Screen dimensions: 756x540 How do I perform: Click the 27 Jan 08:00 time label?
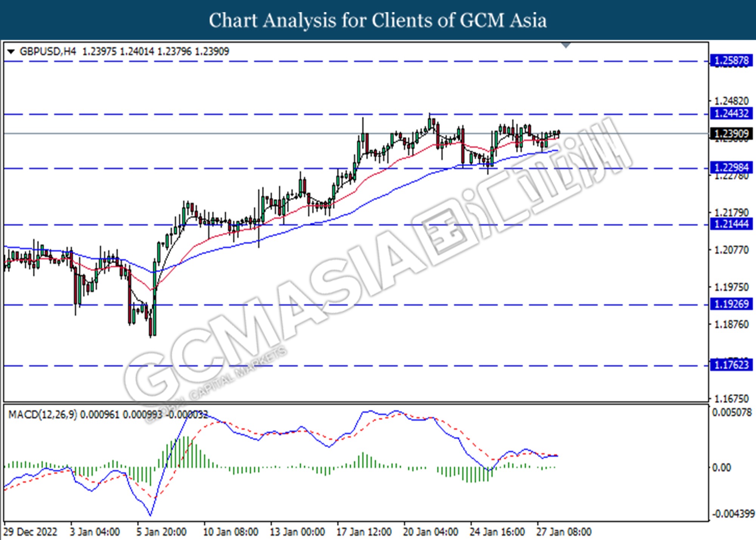tap(564, 532)
